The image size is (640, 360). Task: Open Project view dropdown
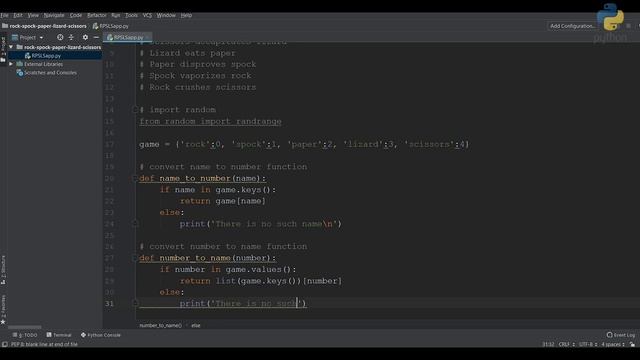coord(28,37)
